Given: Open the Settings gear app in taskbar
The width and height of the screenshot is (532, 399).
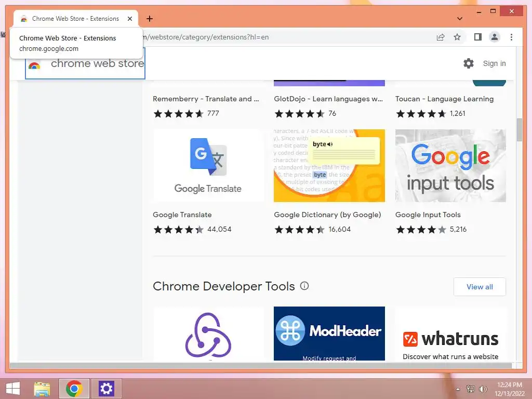Looking at the screenshot, I should (106, 389).
